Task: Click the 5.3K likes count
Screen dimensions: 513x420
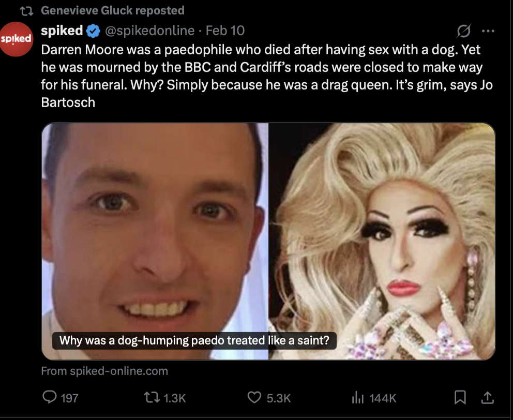Action: click(x=278, y=398)
